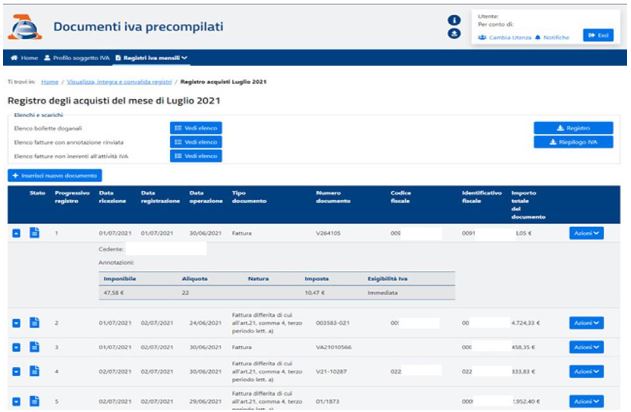Select document number V264105
The width and height of the screenshot is (631, 412).
coord(328,233)
